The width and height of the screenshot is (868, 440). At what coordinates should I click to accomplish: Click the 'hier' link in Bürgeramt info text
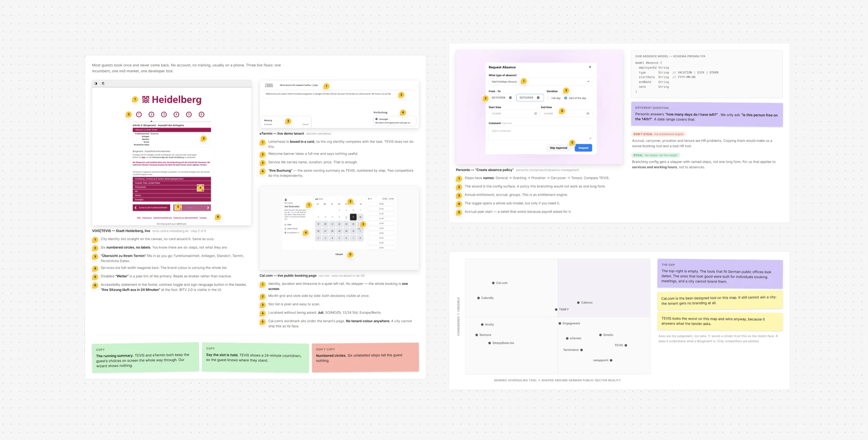143,157
